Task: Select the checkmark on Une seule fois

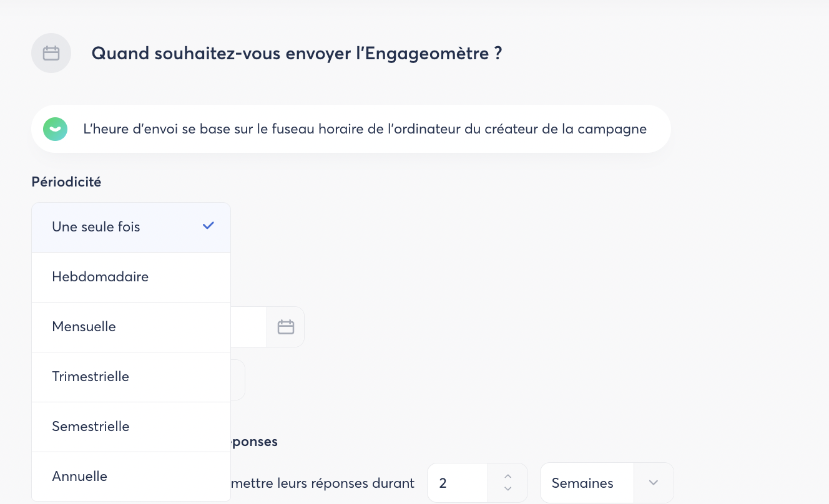Action: click(x=208, y=226)
